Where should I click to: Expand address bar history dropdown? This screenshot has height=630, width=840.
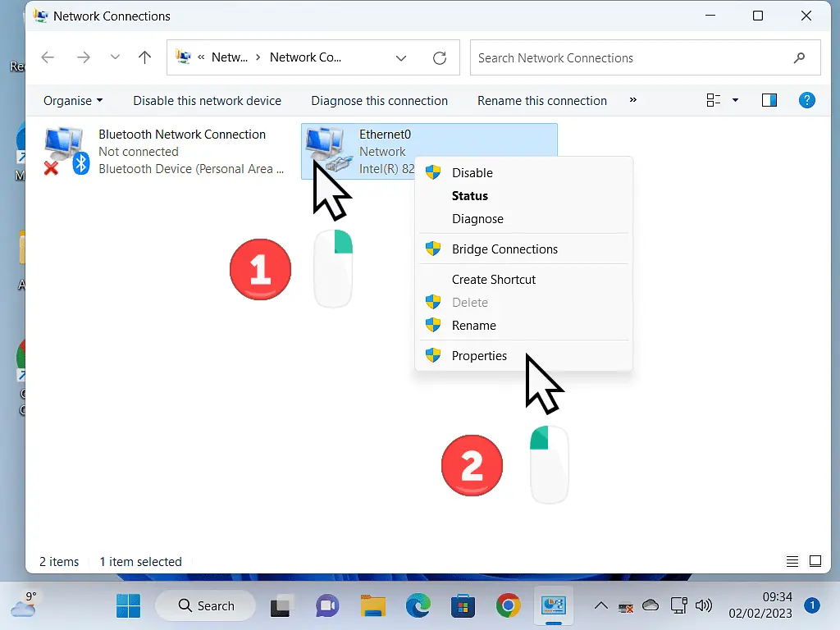point(401,58)
